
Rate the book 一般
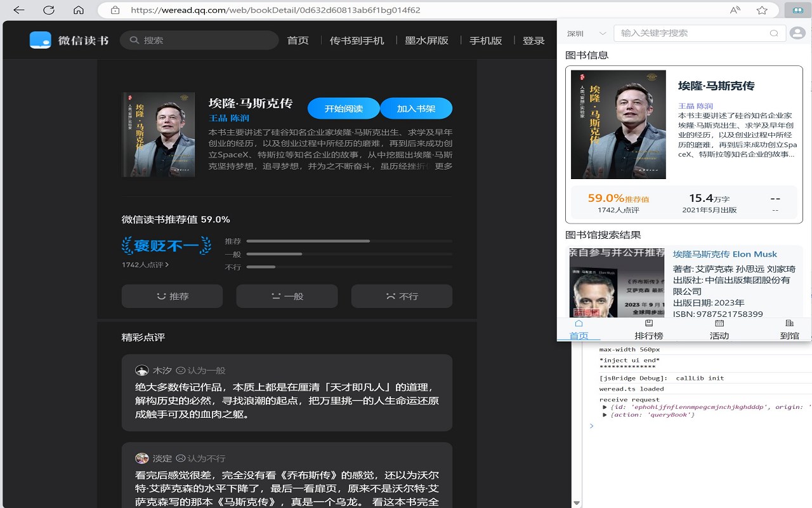(287, 296)
